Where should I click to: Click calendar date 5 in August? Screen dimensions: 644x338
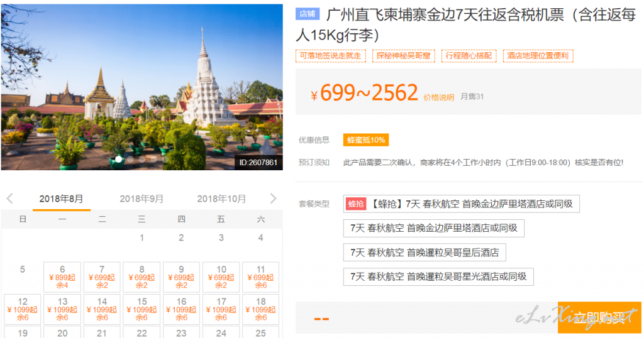23,270
